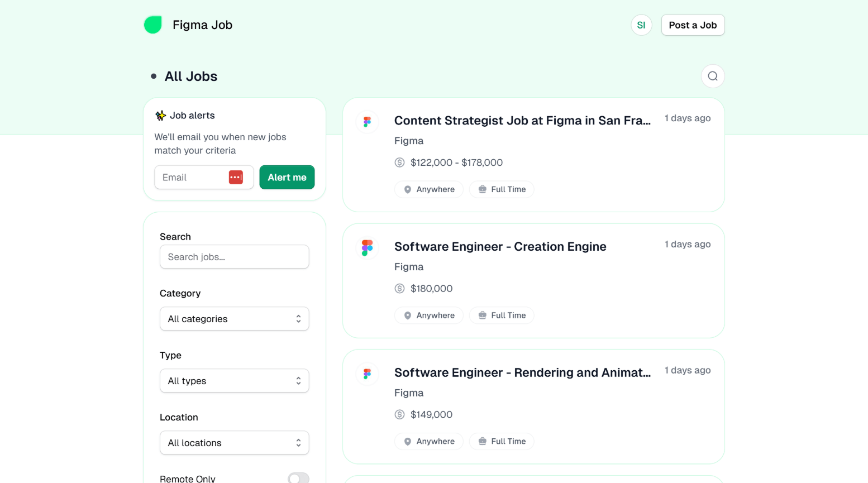The width and height of the screenshot is (868, 483).
Task: Click the Post a Job button
Action: tap(692, 25)
